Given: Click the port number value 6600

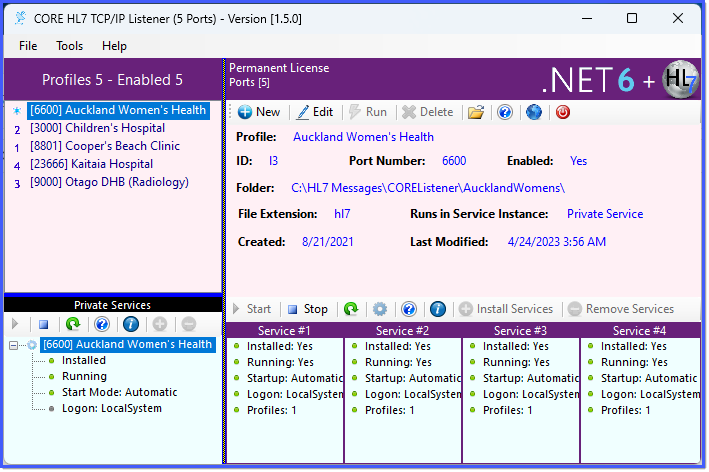Looking at the screenshot, I should [454, 161].
